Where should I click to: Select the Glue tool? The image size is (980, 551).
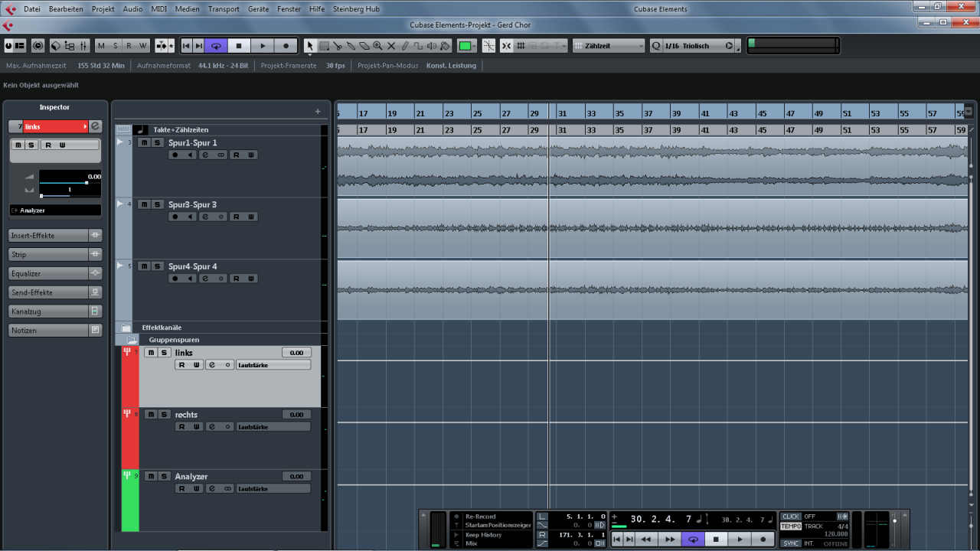[x=351, y=46]
